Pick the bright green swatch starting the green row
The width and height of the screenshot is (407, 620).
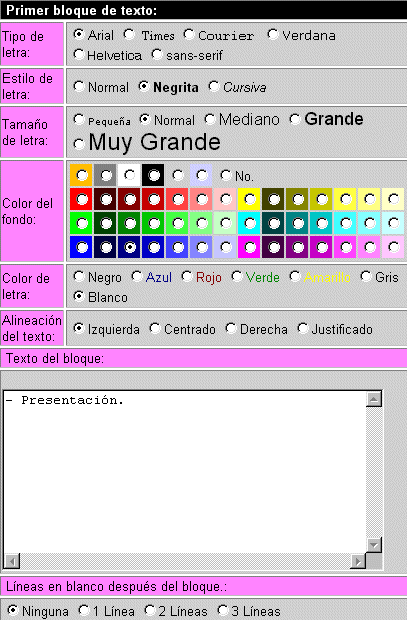[x=81, y=223]
